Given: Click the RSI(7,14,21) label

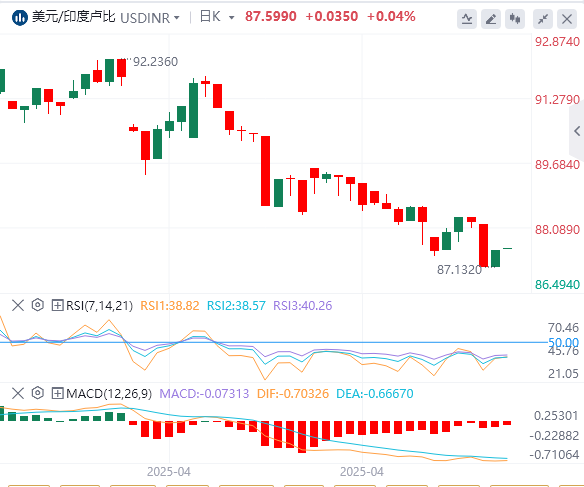Looking at the screenshot, I should tap(99, 306).
